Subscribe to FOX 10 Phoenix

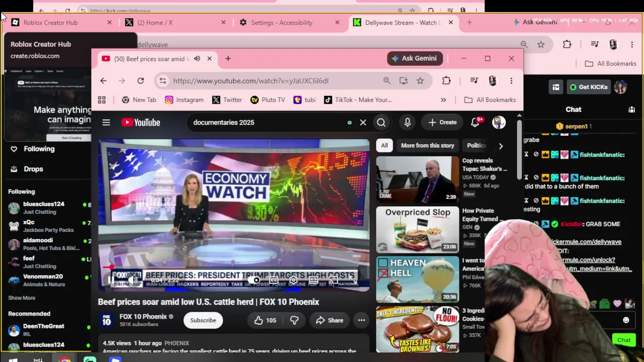pos(203,320)
